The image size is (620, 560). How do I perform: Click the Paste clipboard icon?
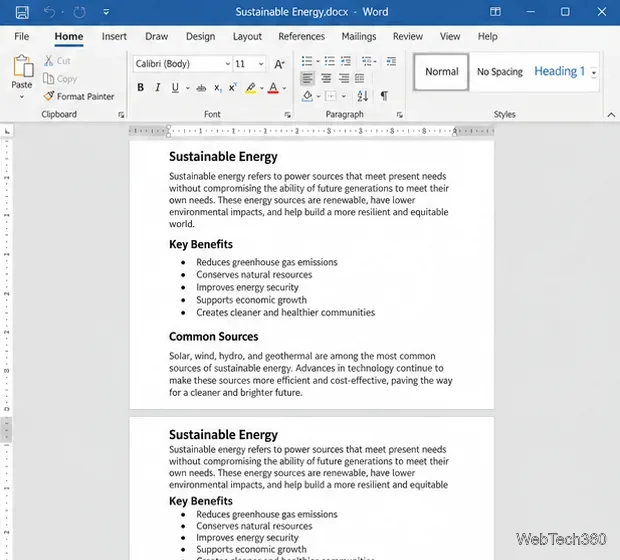23,66
